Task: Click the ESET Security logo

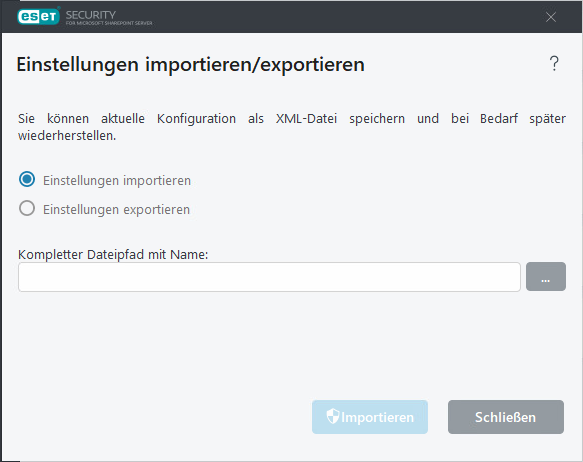Action: [x=85, y=17]
